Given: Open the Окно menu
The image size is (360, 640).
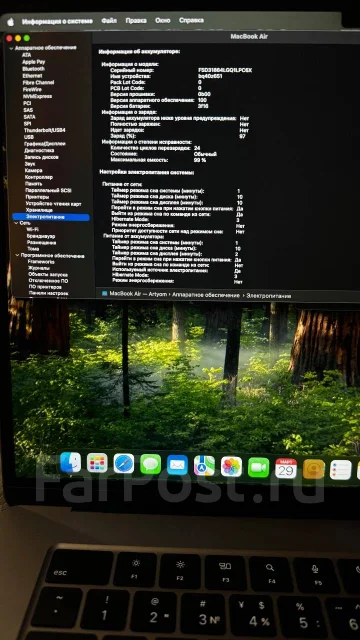Looking at the screenshot, I should 162,20.
